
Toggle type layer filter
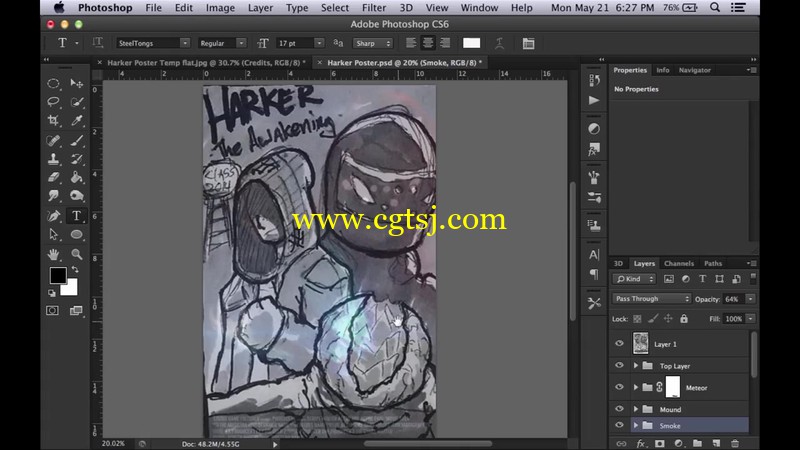pyautogui.click(x=703, y=279)
